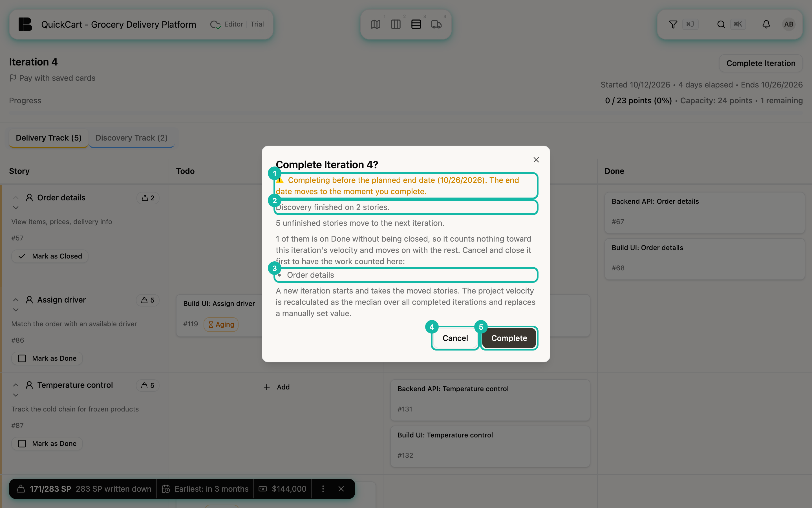Screen dimensions: 812x508
Task: Move Order details story down with chevron
Action: pyautogui.click(x=16, y=208)
